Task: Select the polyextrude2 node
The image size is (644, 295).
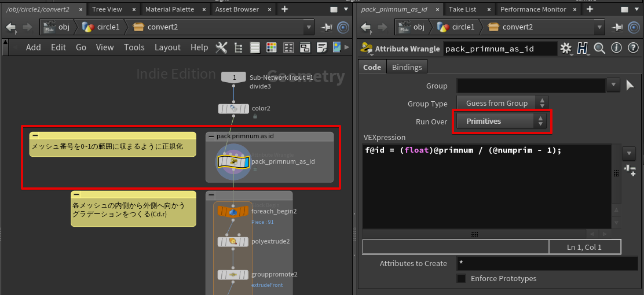Action: [x=233, y=241]
